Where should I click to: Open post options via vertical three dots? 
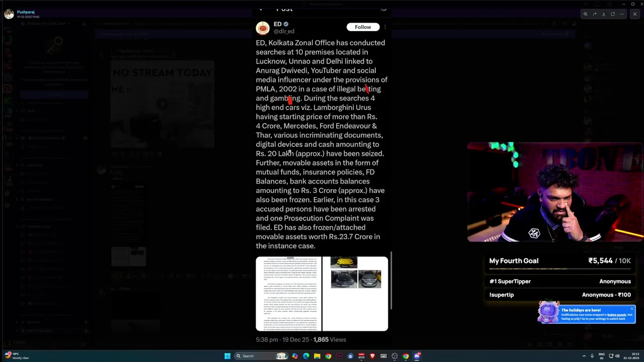pyautogui.click(x=385, y=27)
